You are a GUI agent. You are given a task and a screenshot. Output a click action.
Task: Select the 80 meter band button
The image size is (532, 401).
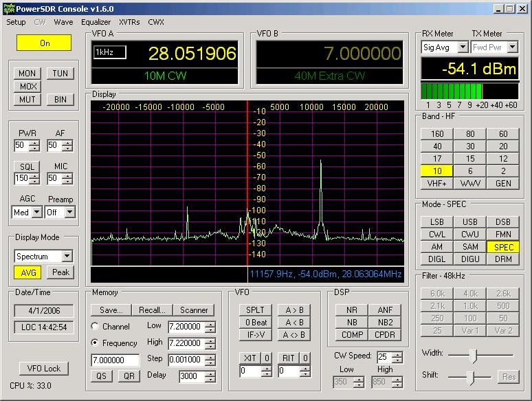[x=470, y=133]
